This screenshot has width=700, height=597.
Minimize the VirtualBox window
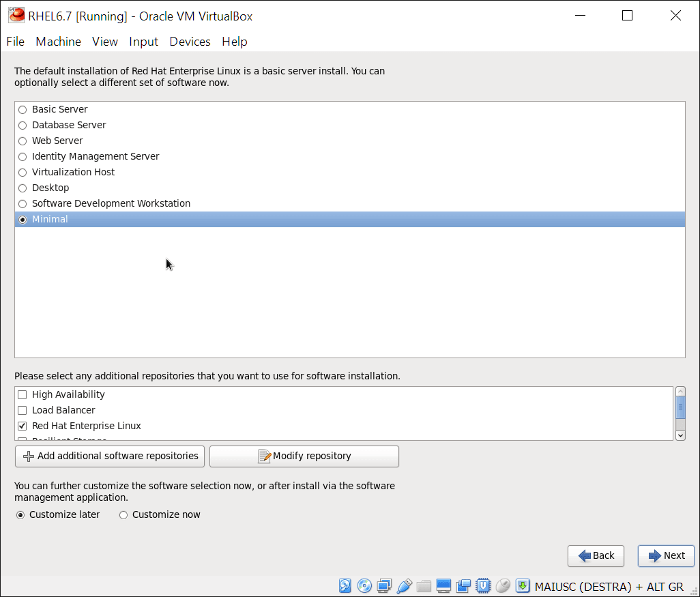[580, 16]
